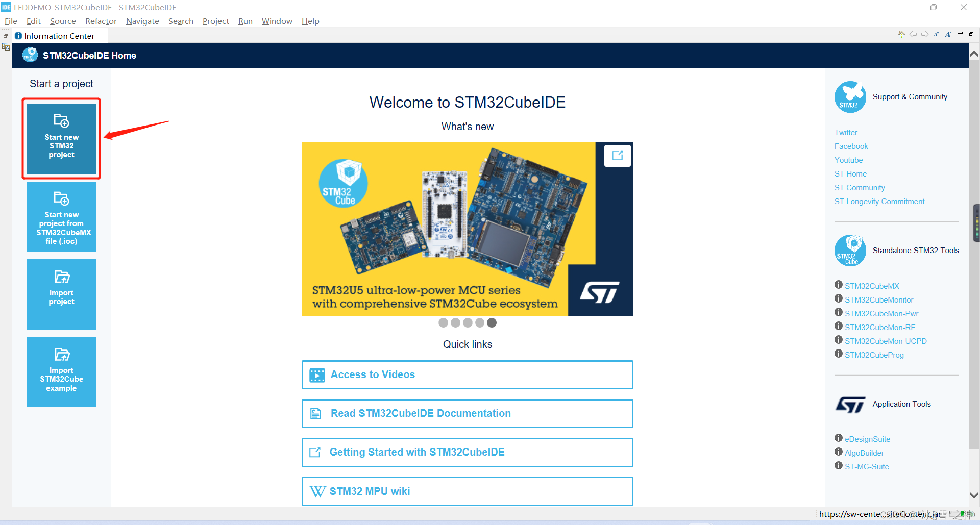The width and height of the screenshot is (980, 525).
Task: Open the banner slide in external browser
Action: click(618, 156)
